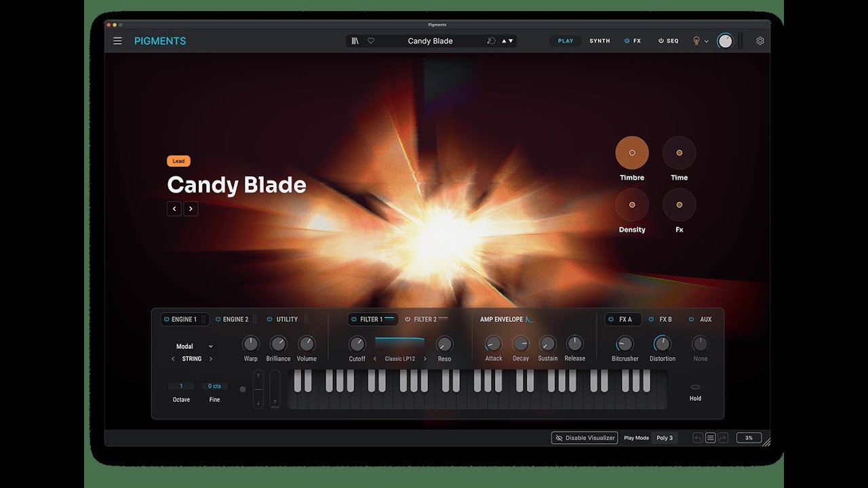868x488 pixels.
Task: Click the Distortion effect knob
Action: pyautogui.click(x=662, y=344)
